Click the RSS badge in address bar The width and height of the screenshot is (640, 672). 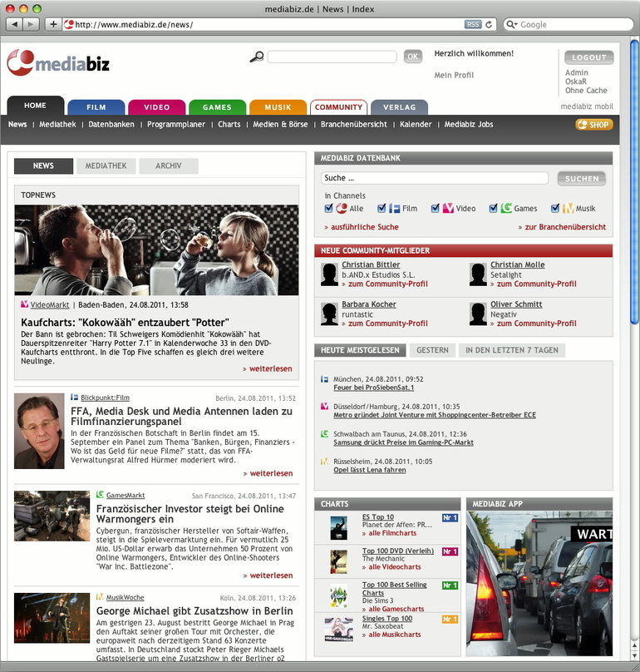[473, 24]
